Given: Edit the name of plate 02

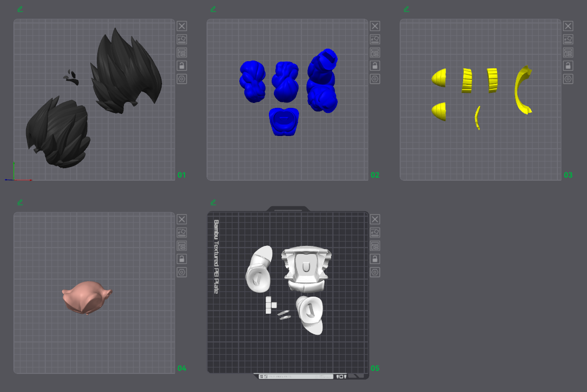Looking at the screenshot, I should [213, 9].
